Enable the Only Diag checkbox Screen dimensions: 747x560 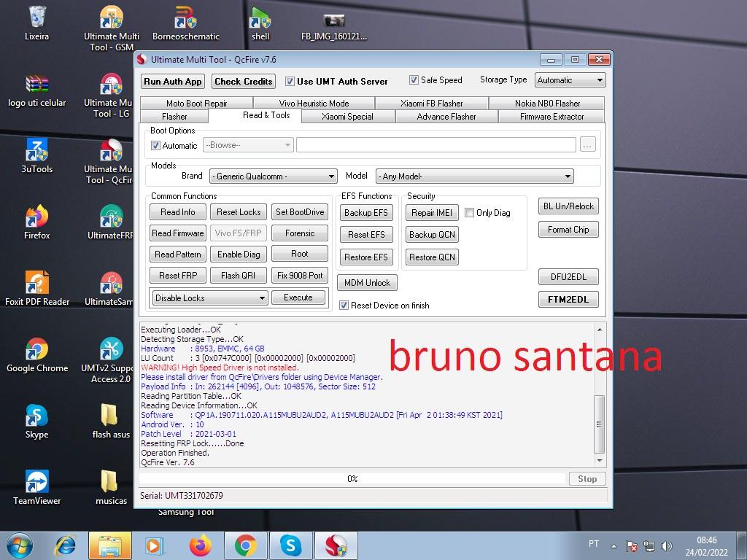tap(470, 213)
